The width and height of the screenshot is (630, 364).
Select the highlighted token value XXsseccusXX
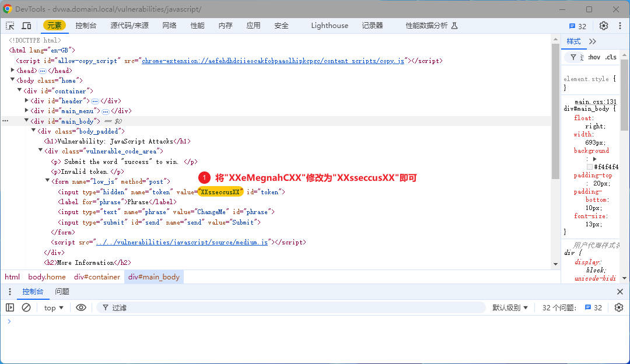pyautogui.click(x=220, y=192)
